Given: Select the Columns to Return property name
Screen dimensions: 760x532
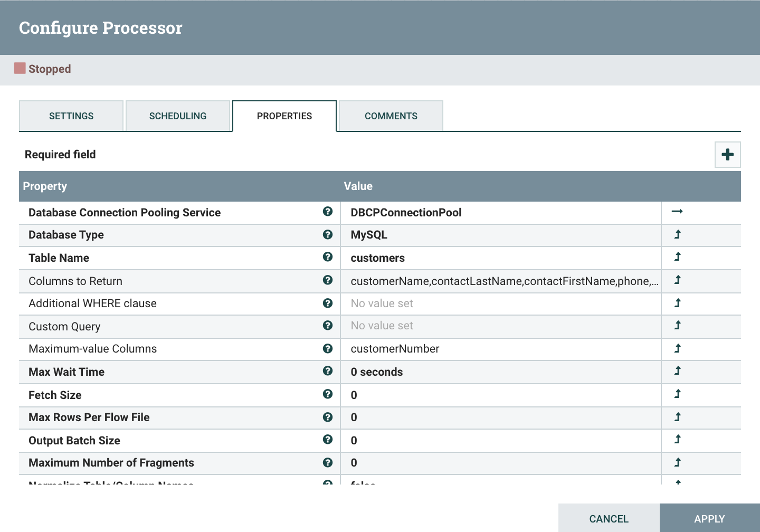Looking at the screenshot, I should (x=75, y=281).
